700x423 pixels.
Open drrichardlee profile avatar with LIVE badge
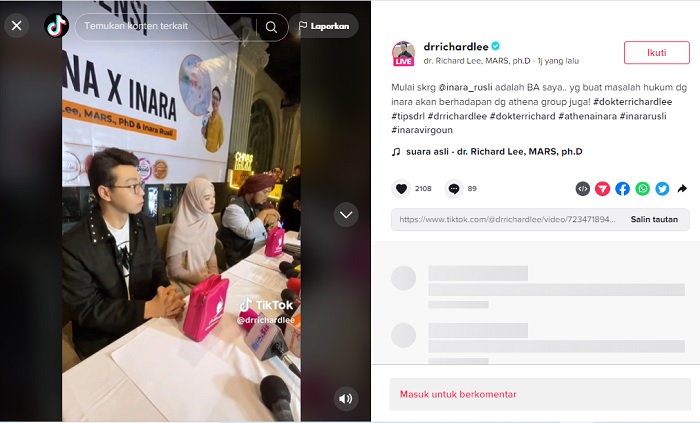404,54
